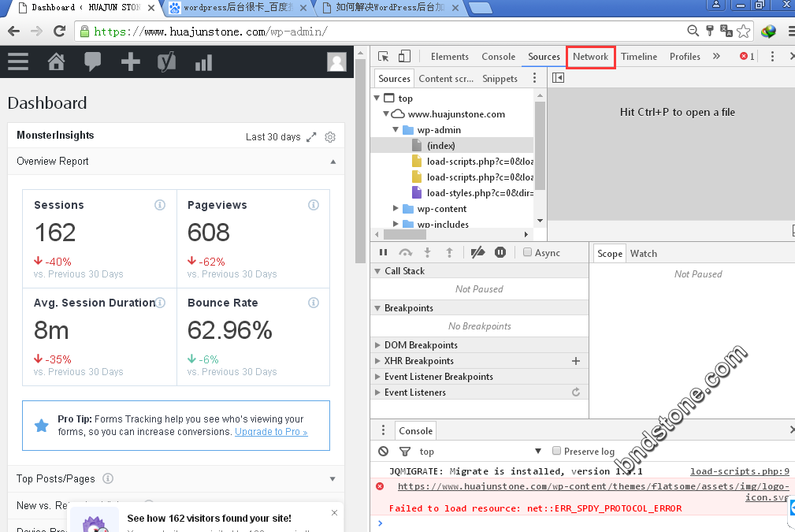
Task: Expand the wp-content folder
Action: [396, 208]
